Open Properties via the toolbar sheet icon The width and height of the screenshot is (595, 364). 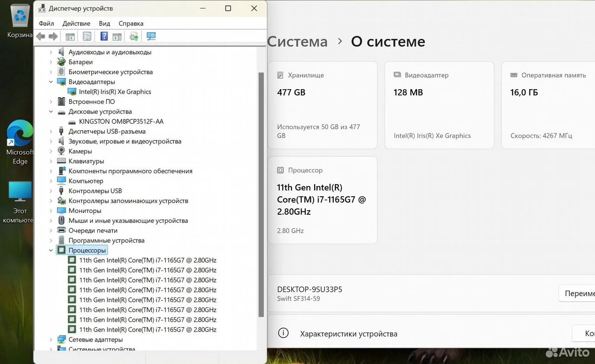[87, 36]
